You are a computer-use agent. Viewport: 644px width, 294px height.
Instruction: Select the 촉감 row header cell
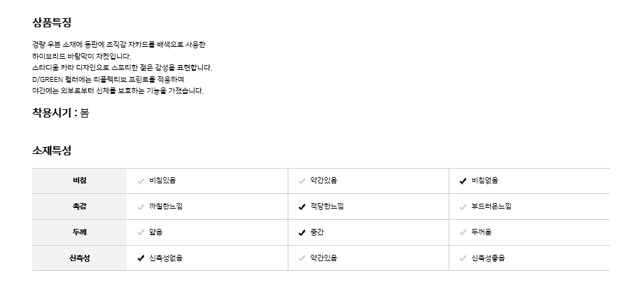pos(79,206)
